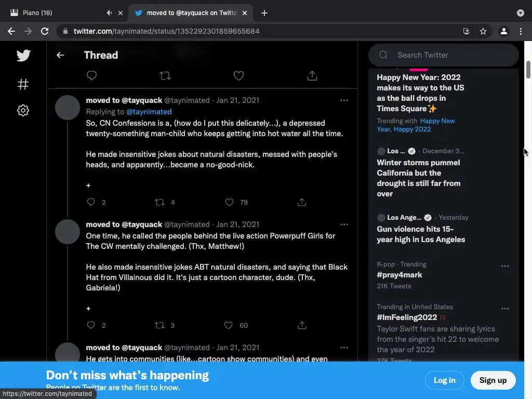Click the Twitter bird home icon
The width and height of the screenshot is (532, 399).
23,55
